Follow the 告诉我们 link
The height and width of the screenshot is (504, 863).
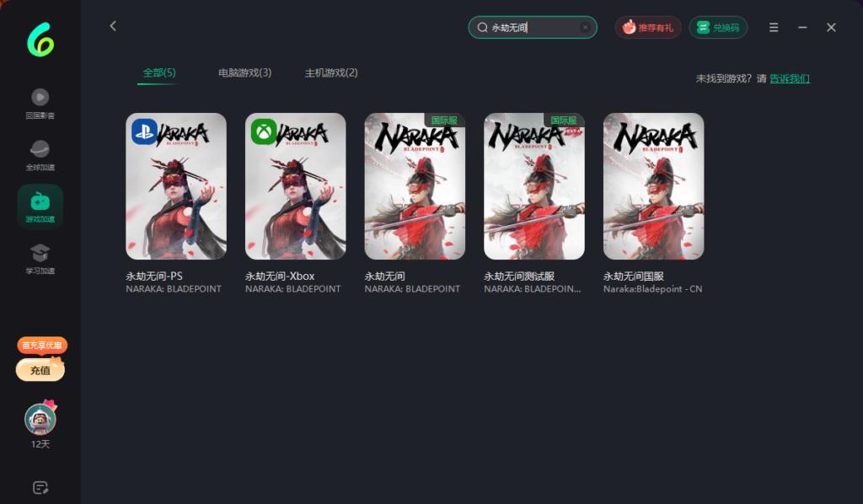[x=790, y=78]
